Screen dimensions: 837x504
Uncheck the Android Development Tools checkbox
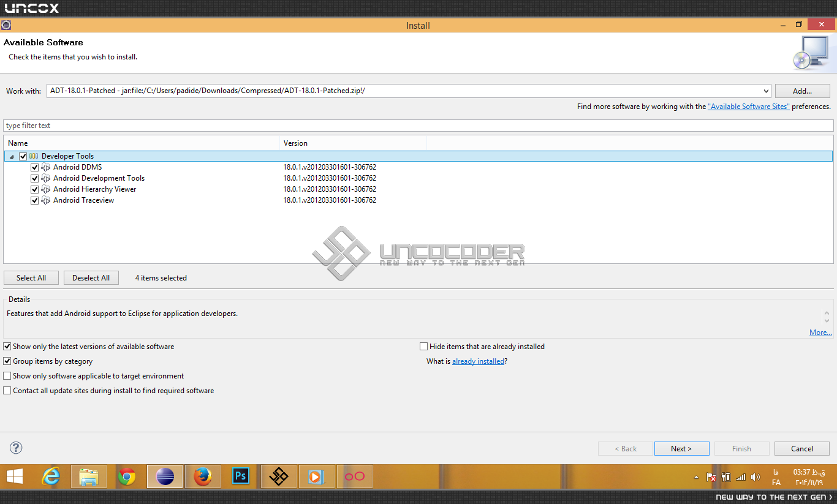(x=35, y=178)
